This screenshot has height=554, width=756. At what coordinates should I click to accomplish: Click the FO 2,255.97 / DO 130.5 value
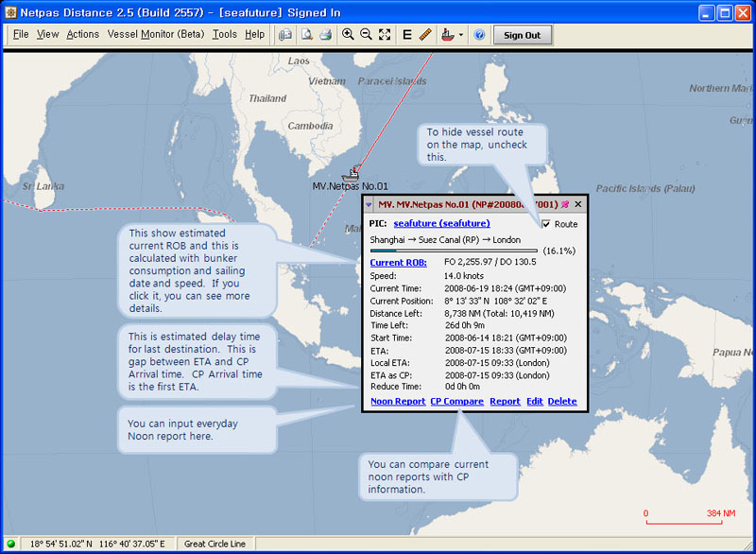[x=490, y=262]
